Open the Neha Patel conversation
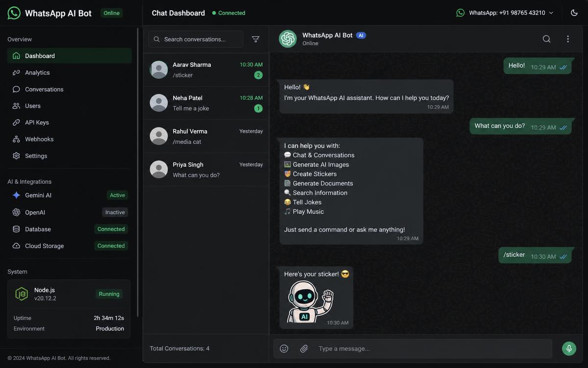The height and width of the screenshot is (368, 588). pyautogui.click(x=206, y=103)
